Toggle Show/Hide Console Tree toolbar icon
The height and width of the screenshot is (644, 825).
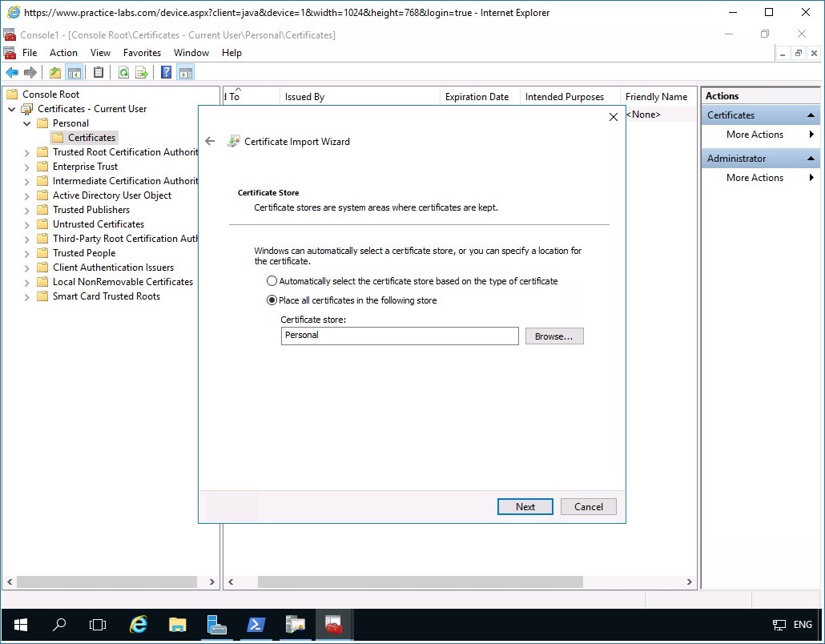[x=74, y=73]
